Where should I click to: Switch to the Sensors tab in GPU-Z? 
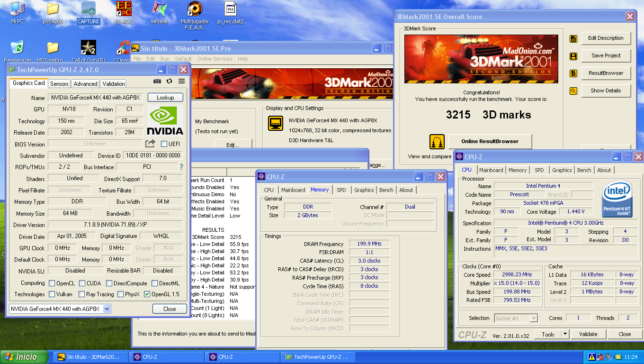[59, 83]
